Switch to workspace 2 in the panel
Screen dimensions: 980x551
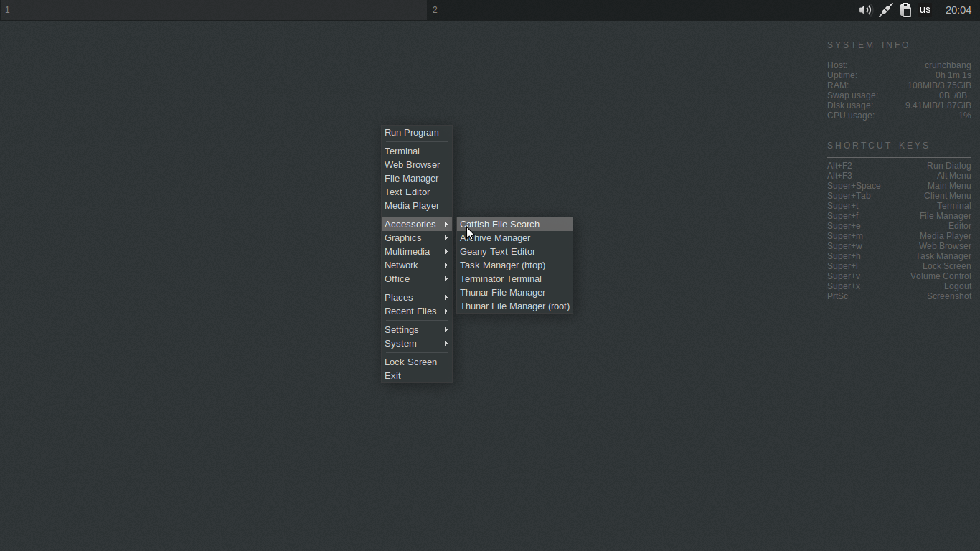435,10
